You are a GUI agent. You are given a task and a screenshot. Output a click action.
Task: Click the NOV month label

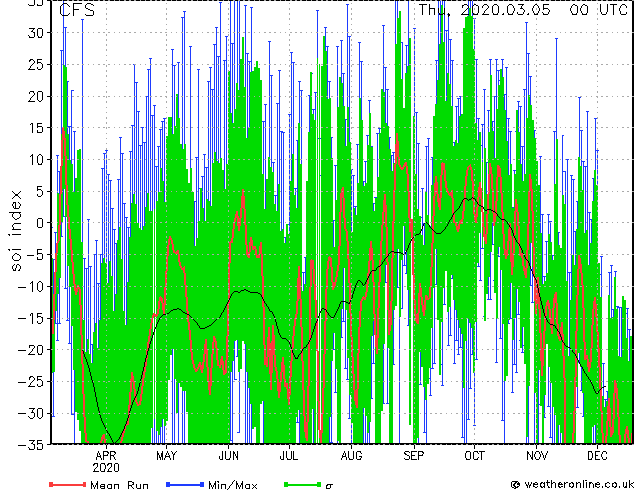point(537,456)
